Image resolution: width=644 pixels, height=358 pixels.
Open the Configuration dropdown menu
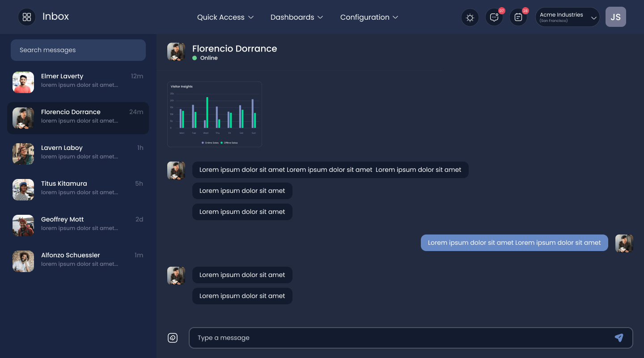point(369,17)
